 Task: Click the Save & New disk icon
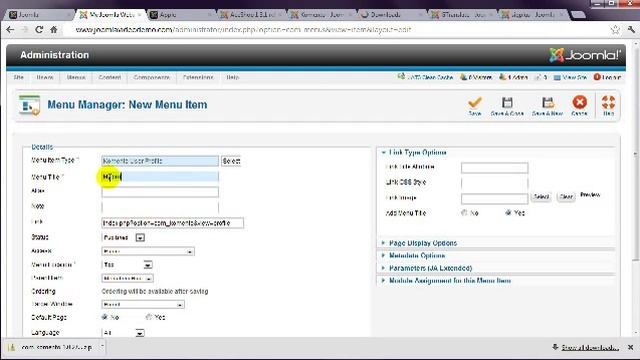(547, 102)
